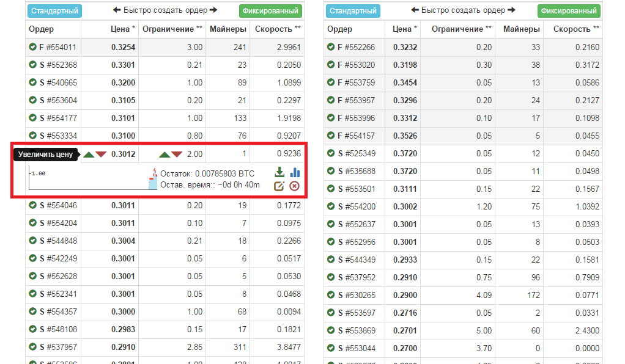Click the red decrease price arrow
Viewport: 625px width, 364px height.
click(101, 155)
